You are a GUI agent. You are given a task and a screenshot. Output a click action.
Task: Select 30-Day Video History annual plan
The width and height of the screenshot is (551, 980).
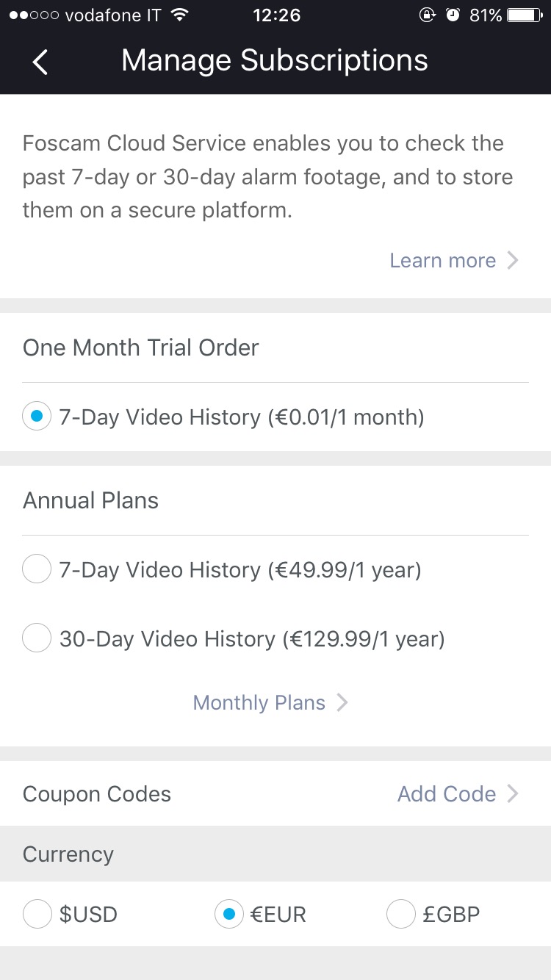coord(37,638)
